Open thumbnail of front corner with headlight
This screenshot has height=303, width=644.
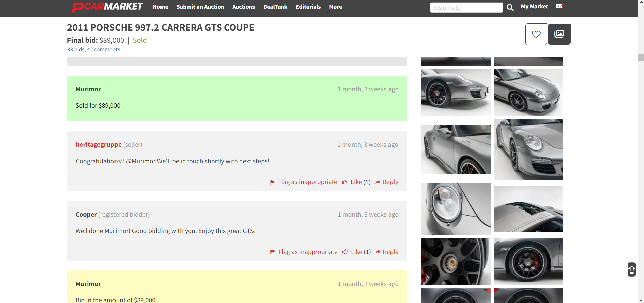pos(528,149)
